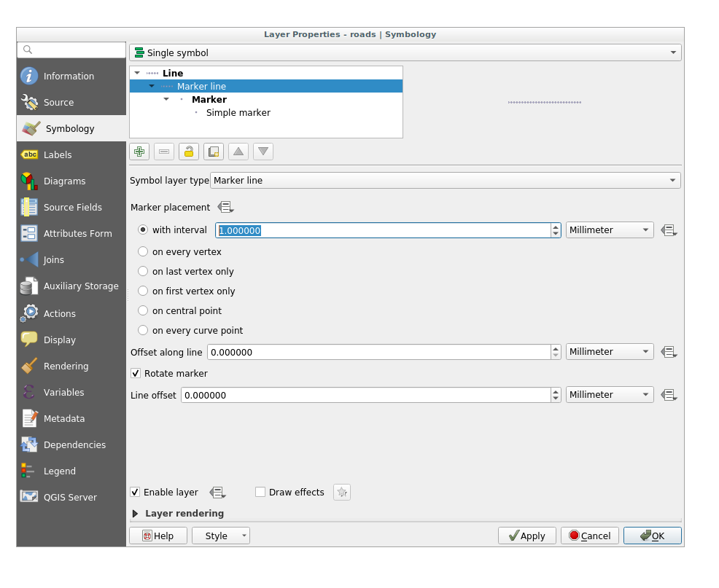
Task: Click the add symbol layer plus icon
Action: pos(139,152)
